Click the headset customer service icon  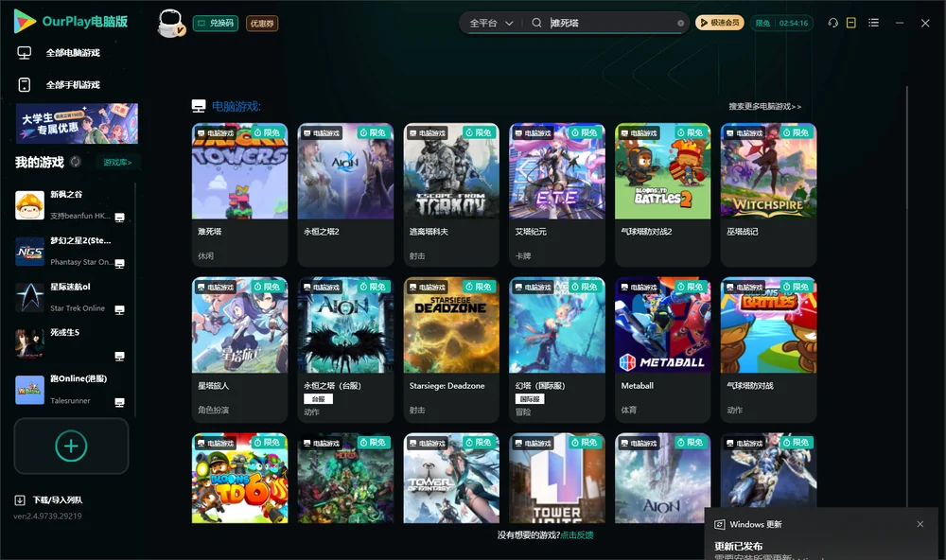pos(833,23)
